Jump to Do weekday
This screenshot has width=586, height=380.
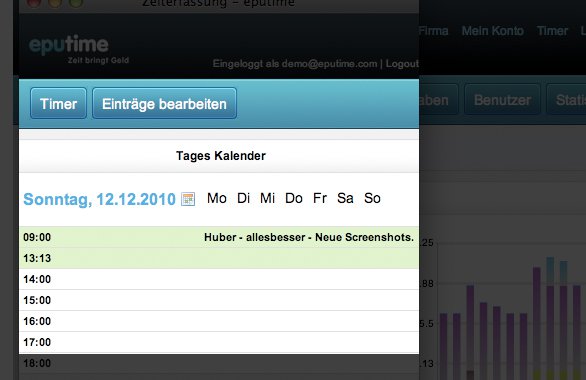pyautogui.click(x=294, y=198)
